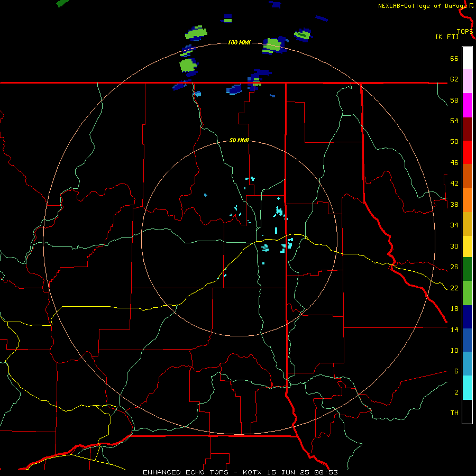Pick the light blue legend swatch
Screen dimensions: 476x476
(x=467, y=364)
